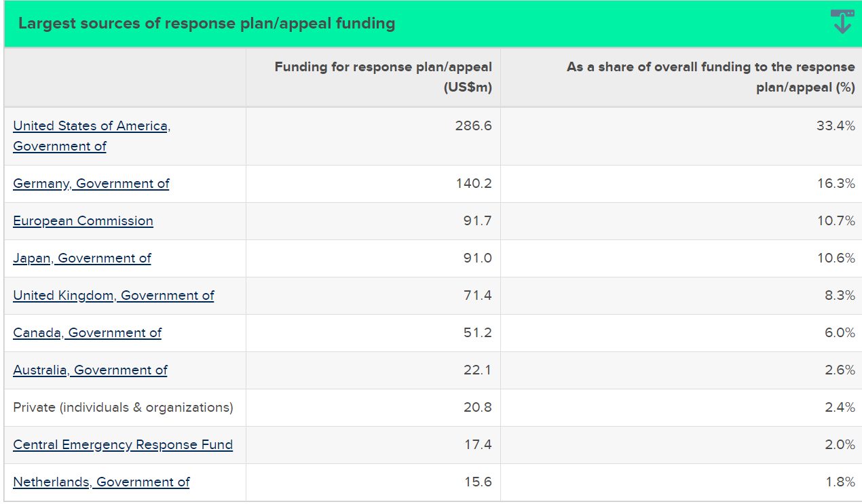Open Central Emergency Response Fund link
This screenshot has width=862, height=504.
[x=123, y=445]
